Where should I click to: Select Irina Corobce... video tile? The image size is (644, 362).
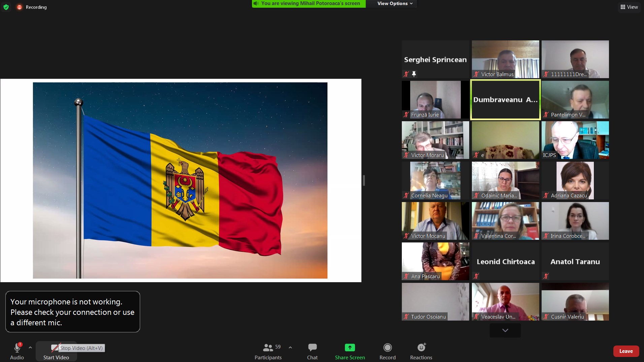click(575, 221)
